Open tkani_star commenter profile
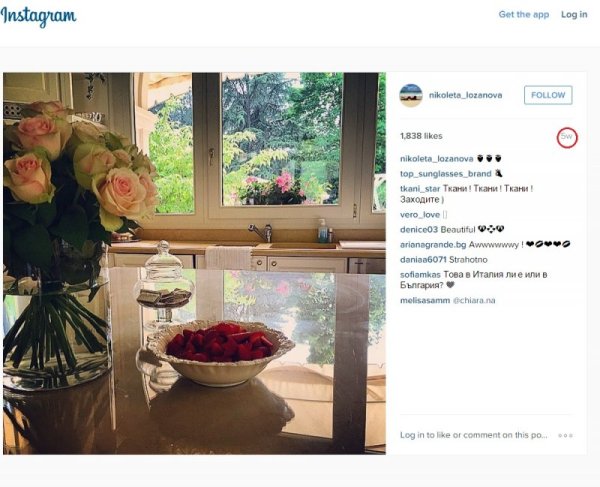 coord(420,189)
